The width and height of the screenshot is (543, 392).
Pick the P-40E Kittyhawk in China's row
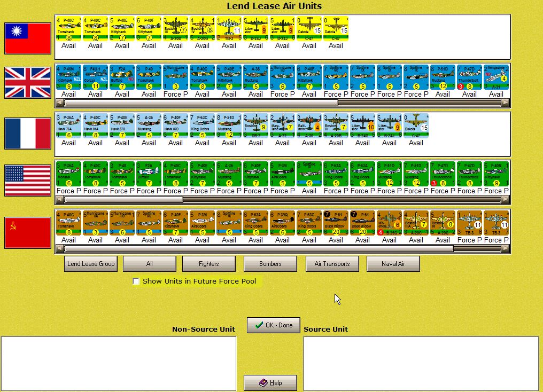click(x=122, y=29)
